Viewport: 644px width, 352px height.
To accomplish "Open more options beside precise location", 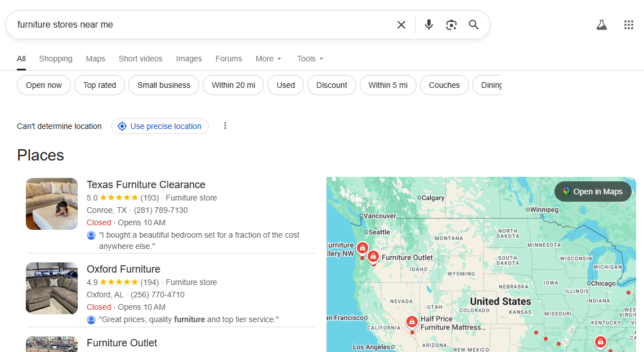I will 225,126.
